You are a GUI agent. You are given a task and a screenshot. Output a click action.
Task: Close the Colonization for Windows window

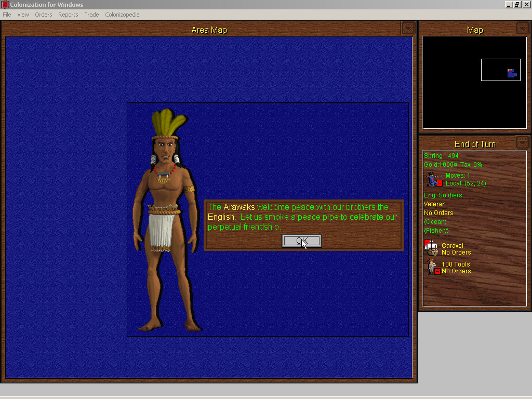click(527, 4)
